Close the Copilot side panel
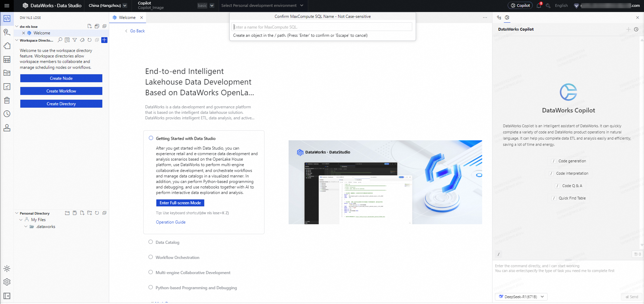Viewport: 644px width, 304px height. click(x=637, y=18)
